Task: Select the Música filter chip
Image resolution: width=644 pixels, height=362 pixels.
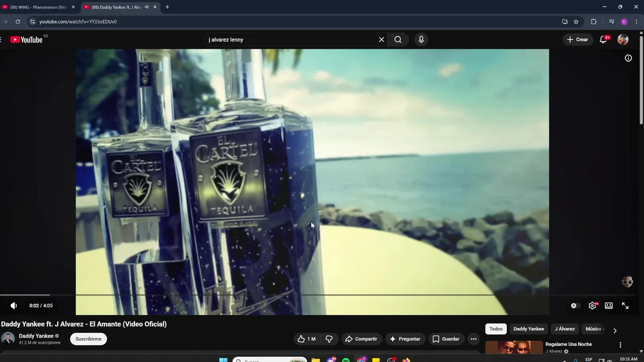Action: 594,329
